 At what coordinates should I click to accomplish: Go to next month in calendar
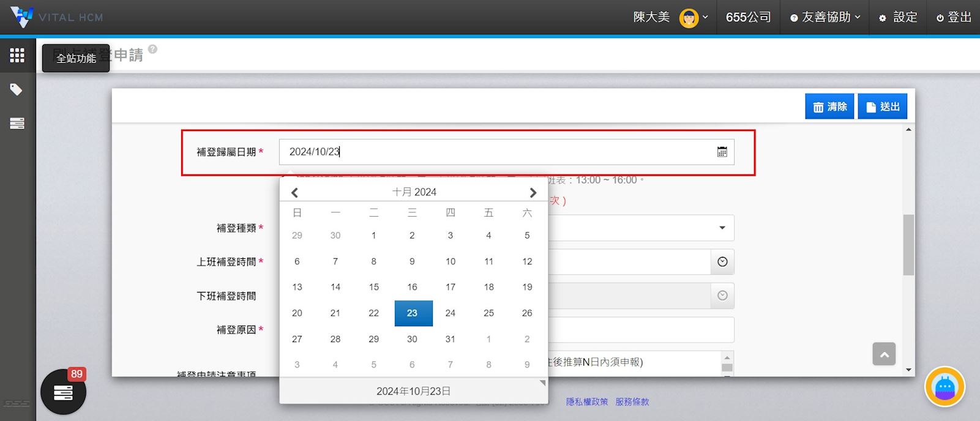point(533,193)
